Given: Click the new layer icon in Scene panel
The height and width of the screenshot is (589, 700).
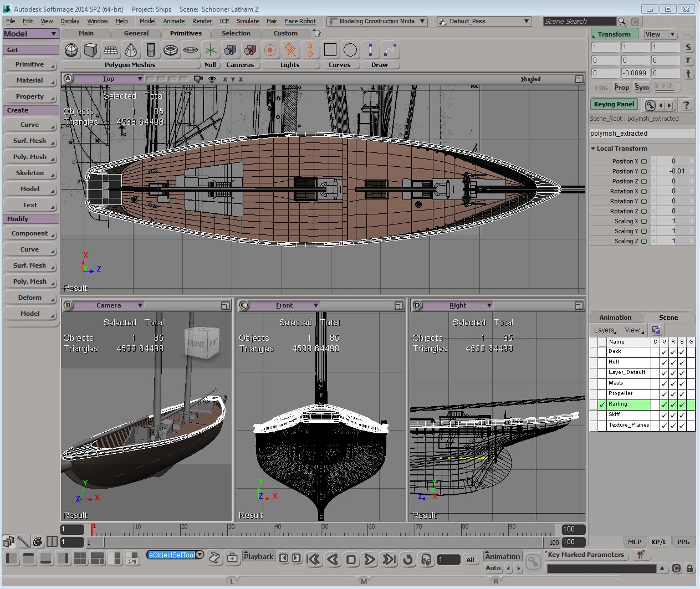Looking at the screenshot, I should click(x=656, y=330).
